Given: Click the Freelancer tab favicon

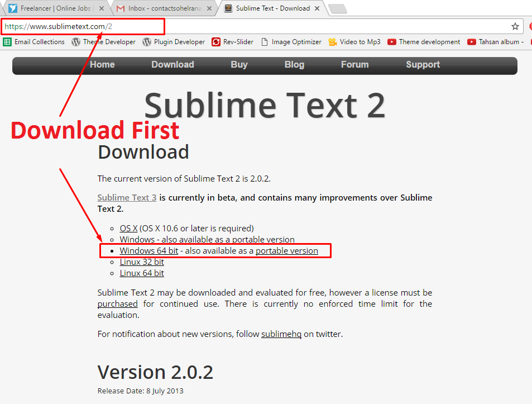Looking at the screenshot, I should [13, 8].
